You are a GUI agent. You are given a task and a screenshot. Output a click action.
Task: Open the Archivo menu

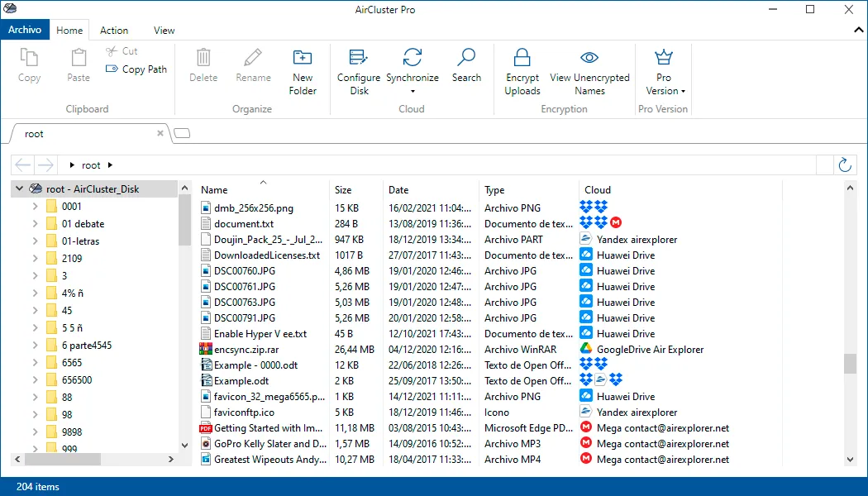coord(25,30)
